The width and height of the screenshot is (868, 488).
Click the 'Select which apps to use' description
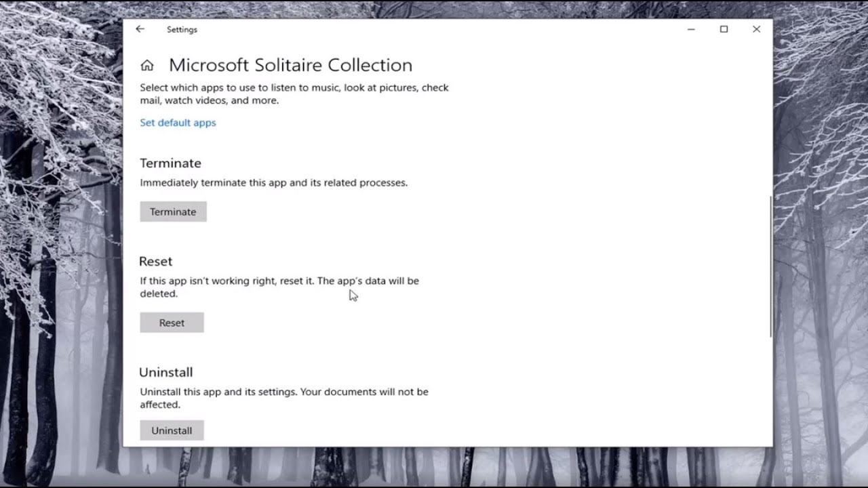pyautogui.click(x=294, y=94)
